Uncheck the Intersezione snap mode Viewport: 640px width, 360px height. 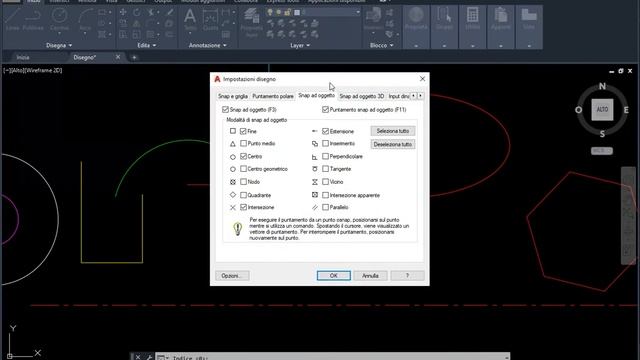(x=243, y=207)
